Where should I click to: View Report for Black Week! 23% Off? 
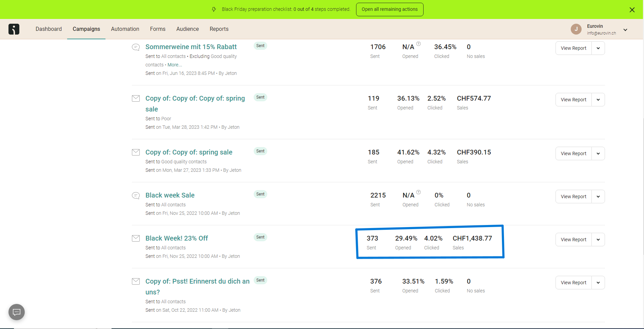[x=573, y=240]
